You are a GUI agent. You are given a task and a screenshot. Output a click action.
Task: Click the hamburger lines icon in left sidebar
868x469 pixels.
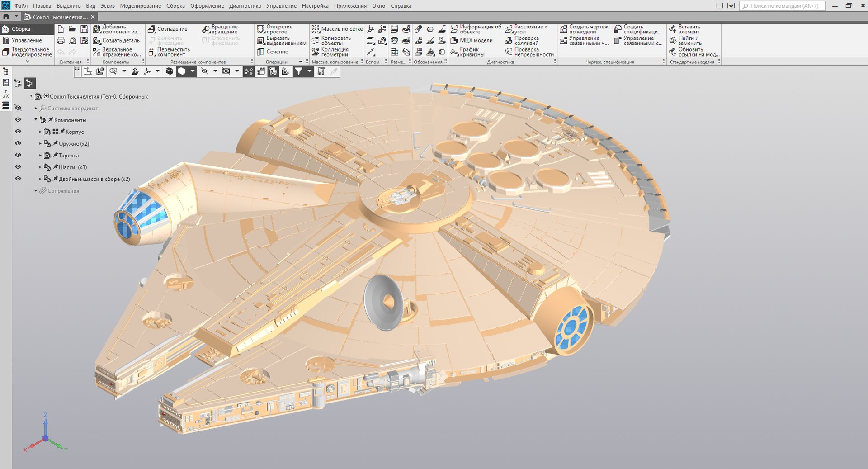pos(5,105)
